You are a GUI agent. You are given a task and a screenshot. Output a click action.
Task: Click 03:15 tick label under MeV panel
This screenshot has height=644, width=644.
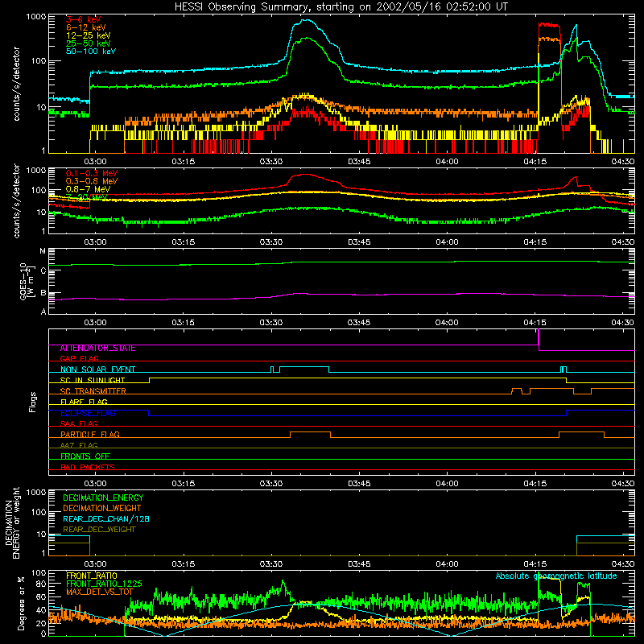click(x=184, y=242)
